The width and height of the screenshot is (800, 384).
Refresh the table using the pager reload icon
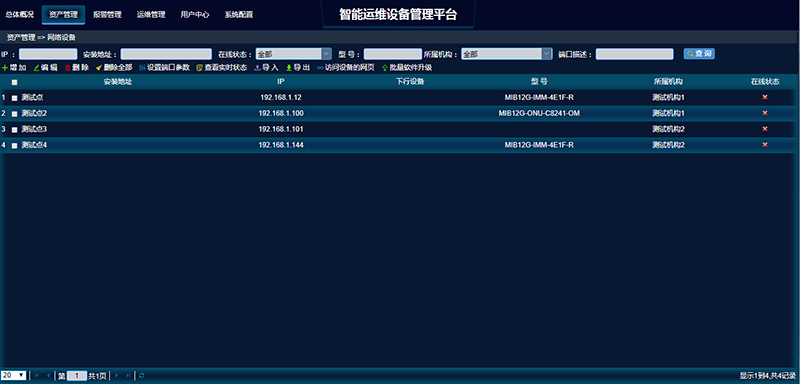point(141,376)
